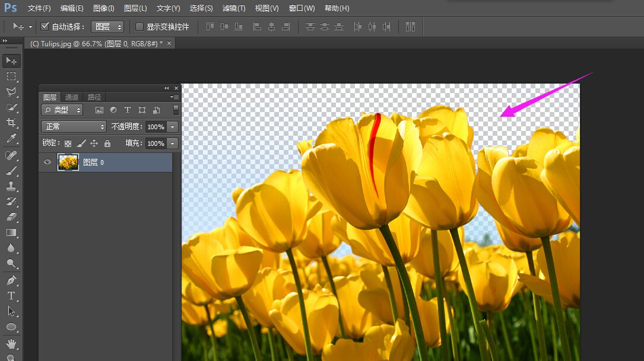The height and width of the screenshot is (361, 644).
Task: Enable the 显示变换控件 checkbox
Action: 139,27
